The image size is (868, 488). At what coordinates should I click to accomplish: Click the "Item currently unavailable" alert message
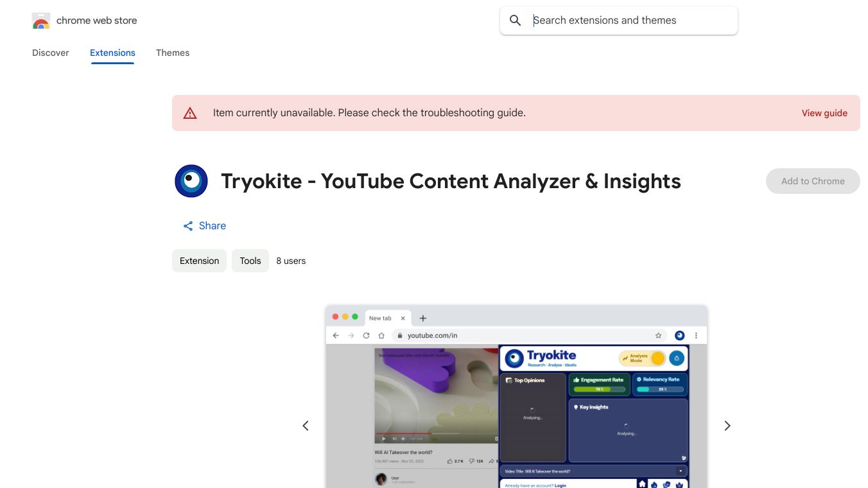click(x=369, y=113)
